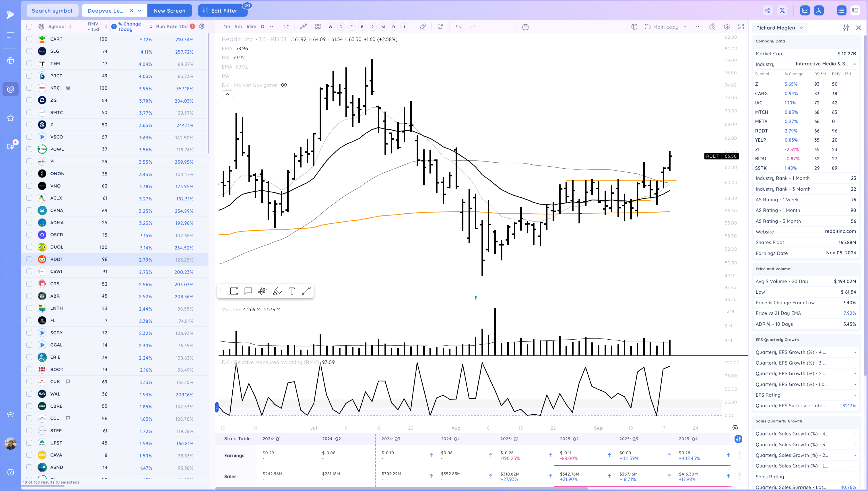The height and width of the screenshot is (491, 868).
Task: Check the CART row checkbox
Action: 29,39
